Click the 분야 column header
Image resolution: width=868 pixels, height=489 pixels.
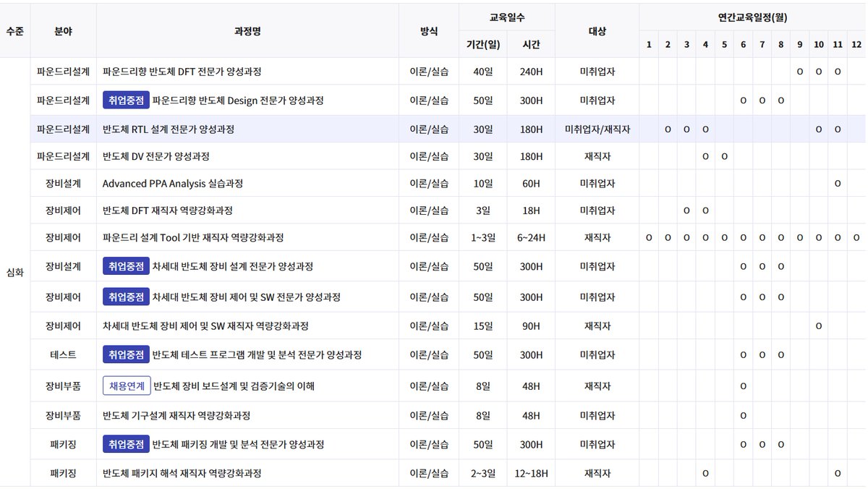coord(64,31)
